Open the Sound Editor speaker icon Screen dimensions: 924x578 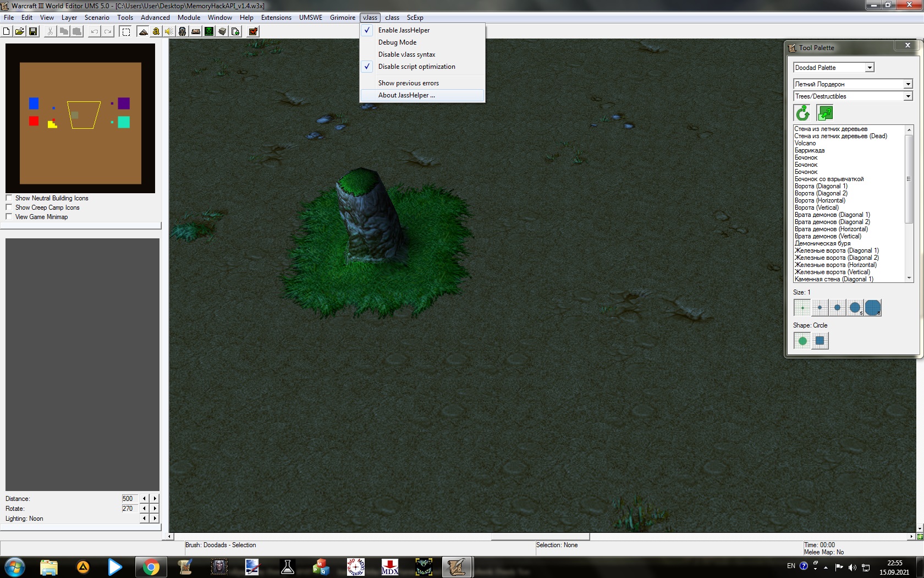click(169, 31)
